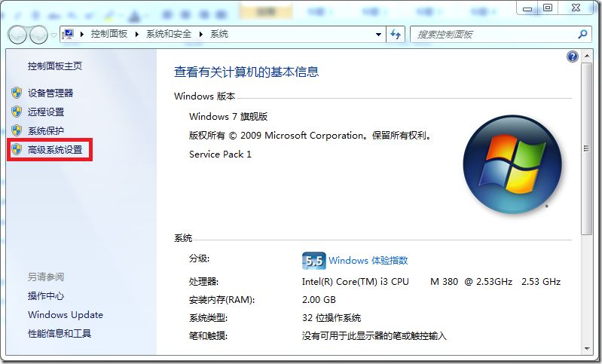Click the 5.5 experience index score badge
602x364 pixels.
point(313,261)
